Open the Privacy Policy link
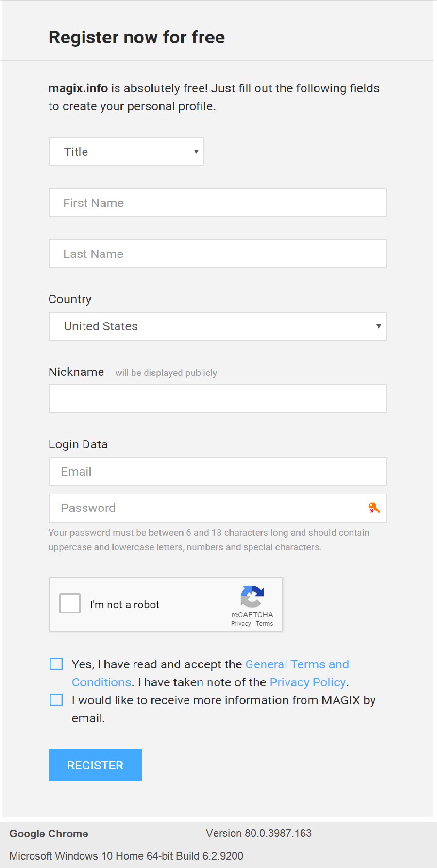The height and width of the screenshot is (868, 437). (x=308, y=682)
